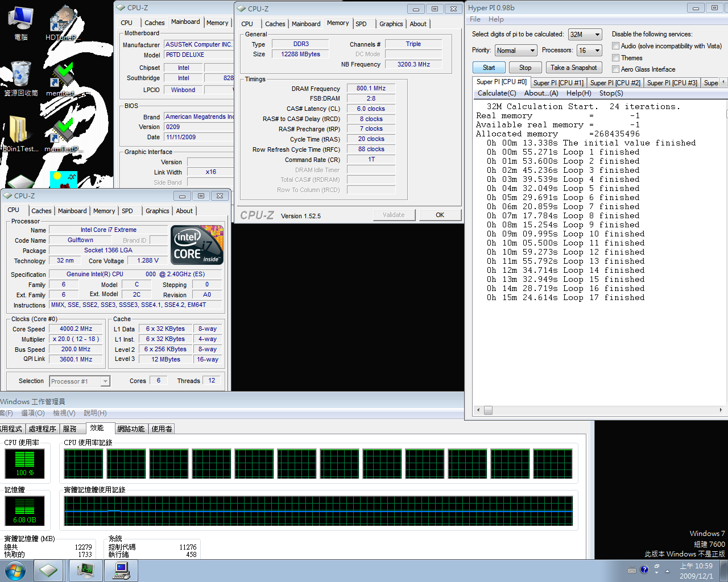The image size is (728, 582).
Task: Click the Intel Core i7 logo
Action: point(197,245)
